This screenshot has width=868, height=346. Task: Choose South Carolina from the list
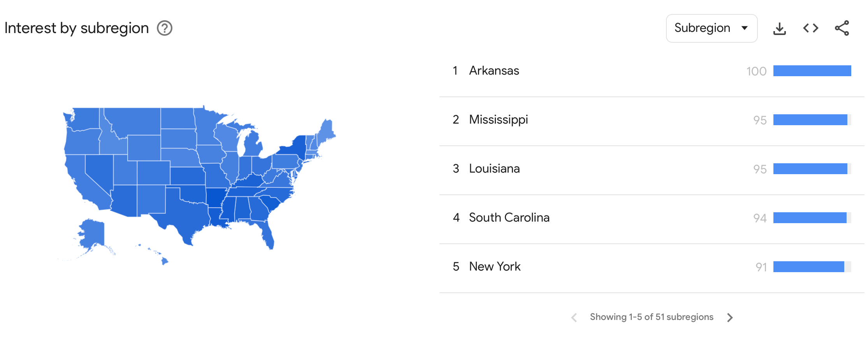(509, 218)
